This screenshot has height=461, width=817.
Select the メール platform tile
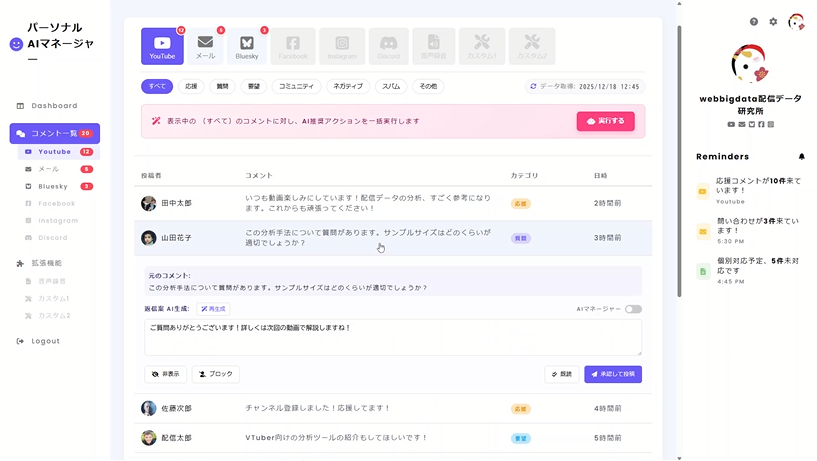[205, 46]
